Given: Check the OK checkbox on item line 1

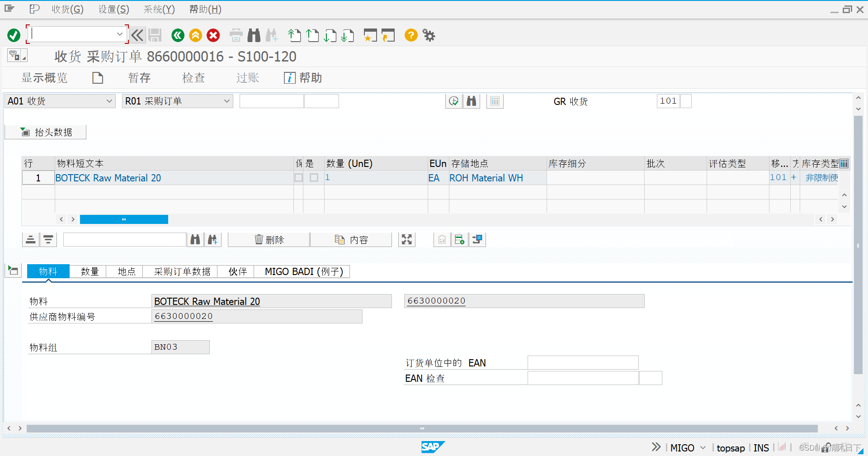Looking at the screenshot, I should click(x=298, y=177).
